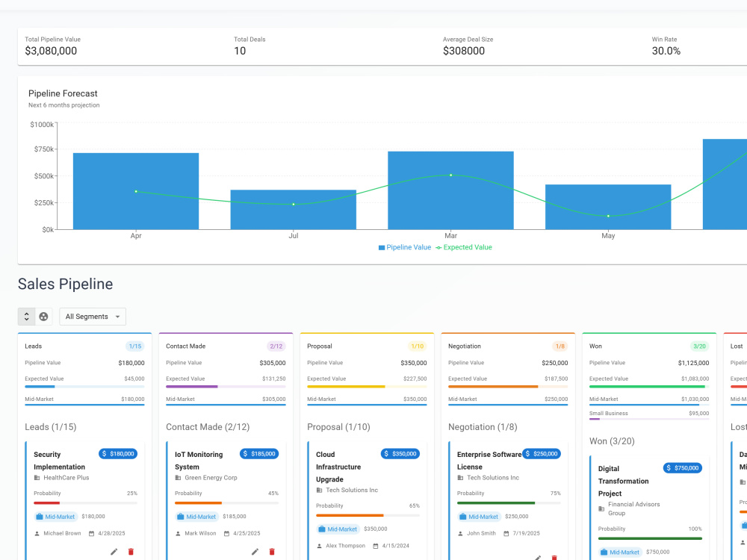Click Mid-Market chip on Enterprise Software License card

coord(480,517)
